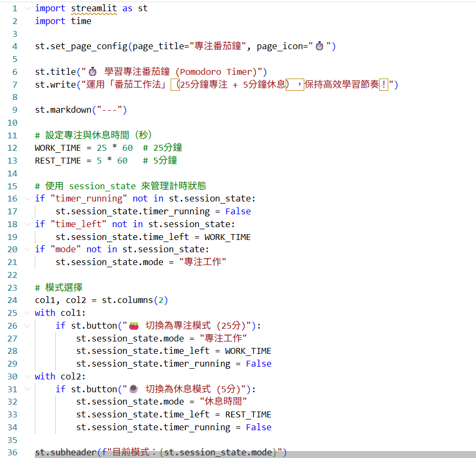The width and height of the screenshot is (476, 458).
Task: Click 'False' on line 29
Action: [259, 363]
